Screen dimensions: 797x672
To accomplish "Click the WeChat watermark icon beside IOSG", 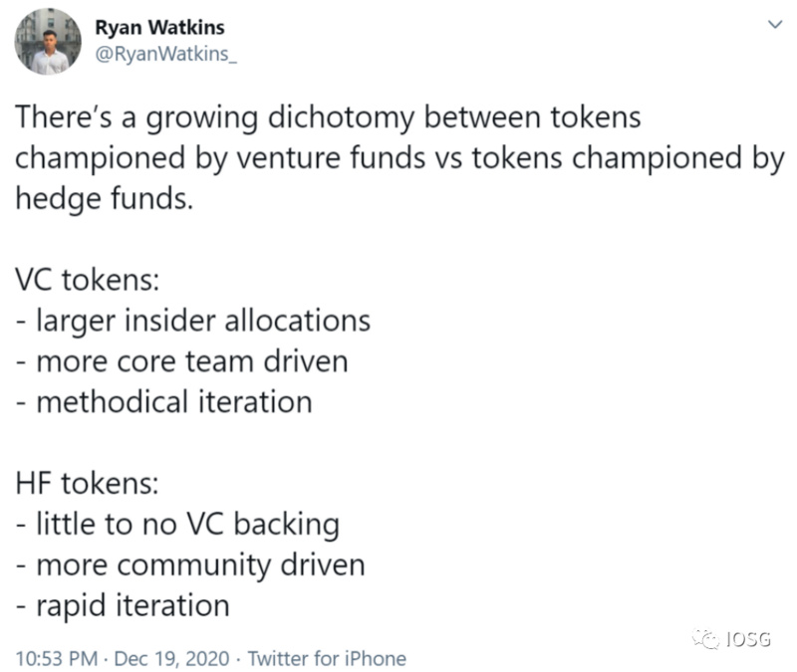I will [x=707, y=638].
